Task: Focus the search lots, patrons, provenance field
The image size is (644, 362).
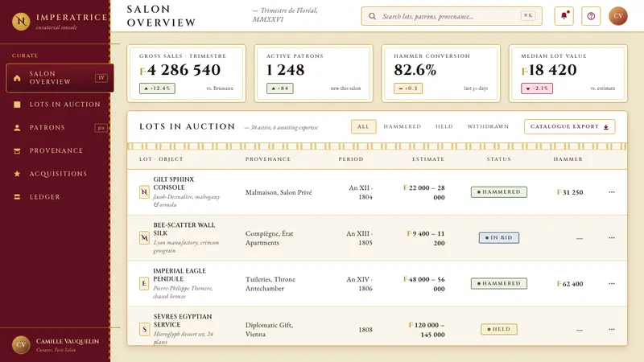Action: [x=452, y=16]
